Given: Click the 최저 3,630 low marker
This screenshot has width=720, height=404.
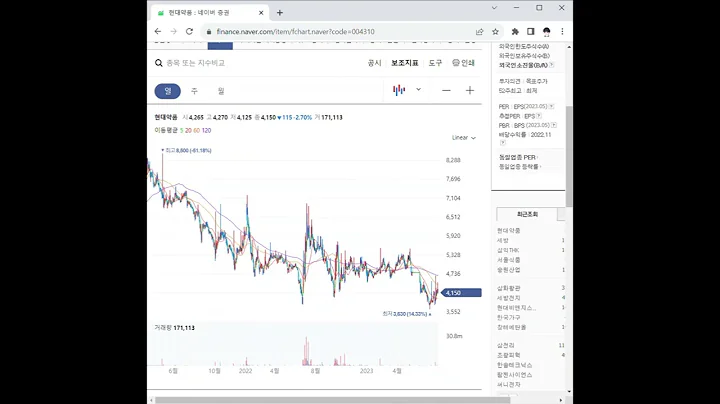Looking at the screenshot, I should click(x=407, y=314).
